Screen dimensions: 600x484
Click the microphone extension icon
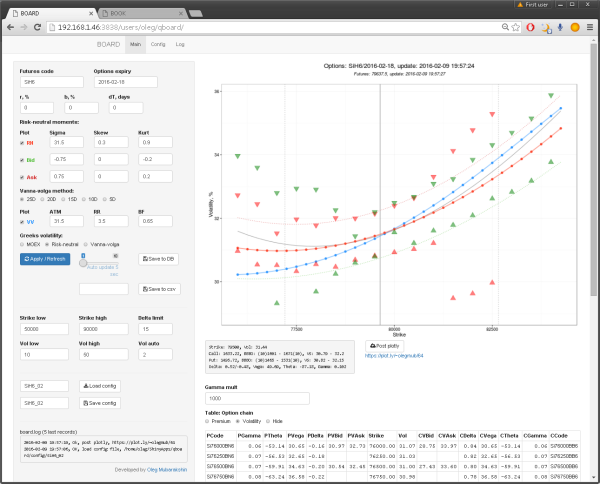(x=560, y=27)
